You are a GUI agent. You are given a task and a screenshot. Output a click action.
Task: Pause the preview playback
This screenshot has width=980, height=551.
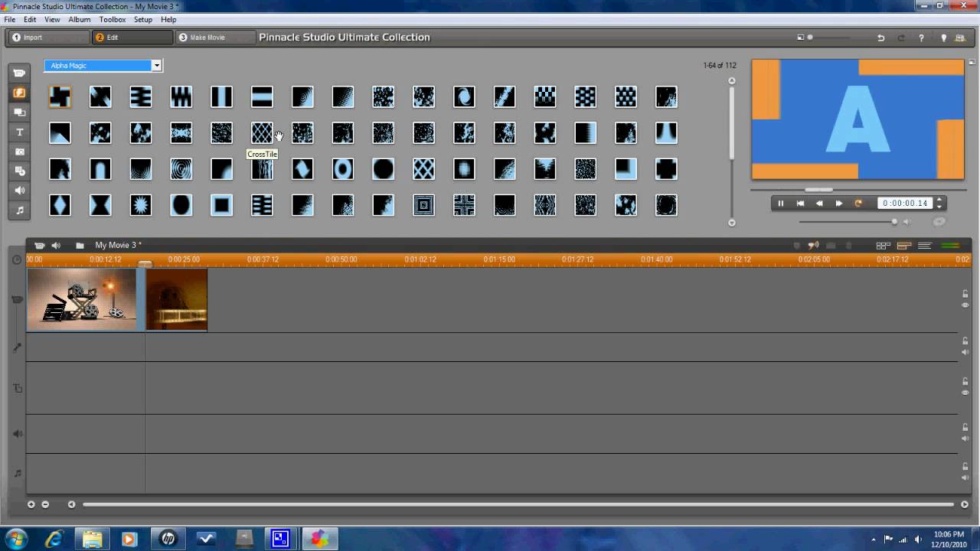781,204
